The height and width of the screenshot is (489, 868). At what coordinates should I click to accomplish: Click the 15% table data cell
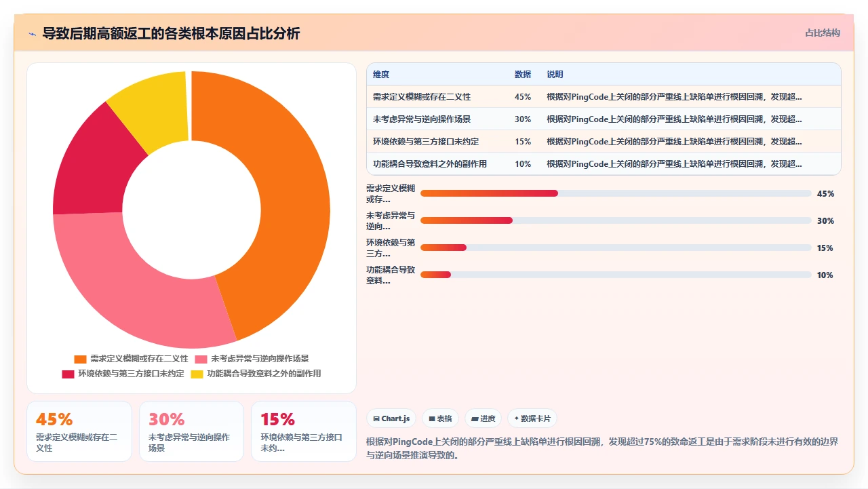[523, 142]
